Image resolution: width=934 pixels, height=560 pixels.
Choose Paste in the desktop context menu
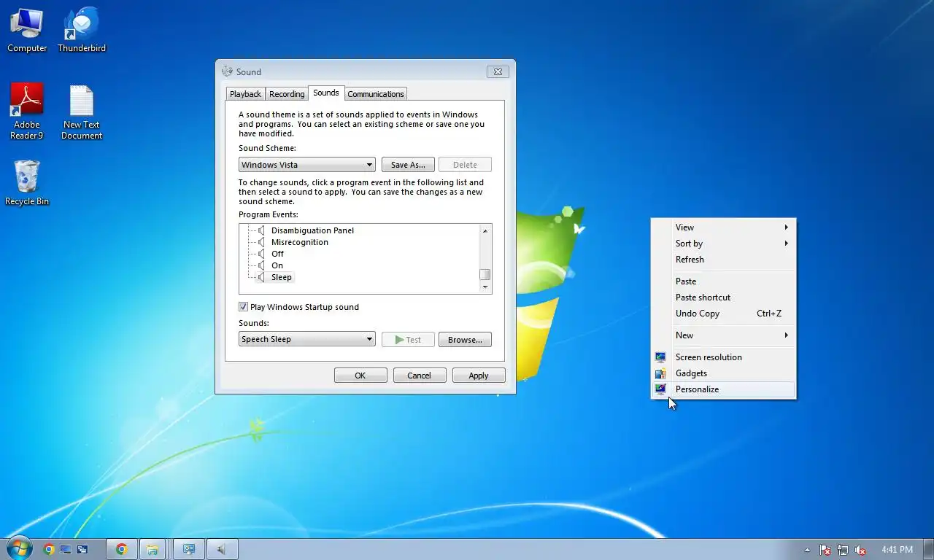[724, 281]
